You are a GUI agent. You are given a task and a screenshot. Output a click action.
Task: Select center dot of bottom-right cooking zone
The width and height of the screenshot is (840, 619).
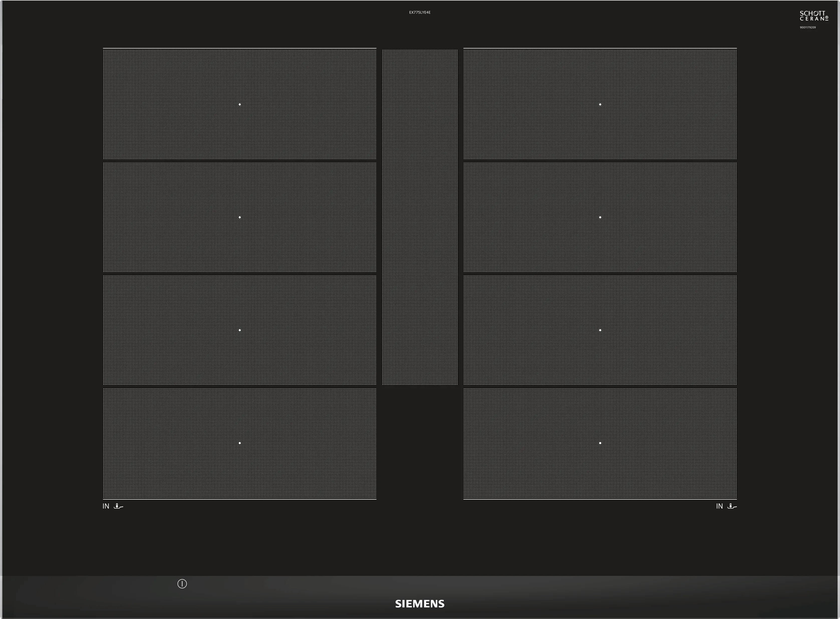(x=600, y=443)
